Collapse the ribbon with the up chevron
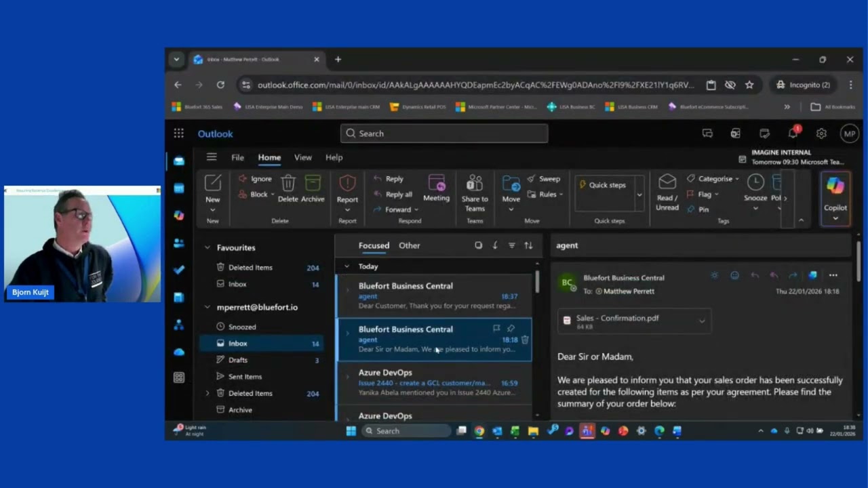 click(x=801, y=220)
